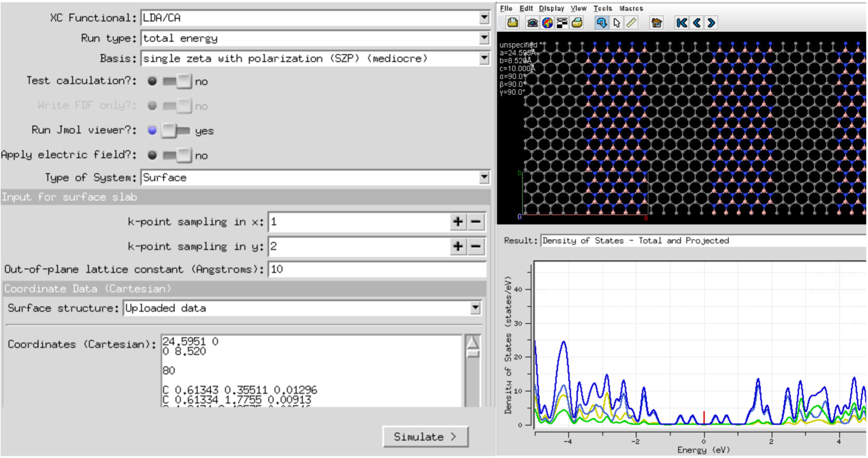Screen dimensions: 868x458
Task: Click the density of states plot area
Action: (x=700, y=345)
